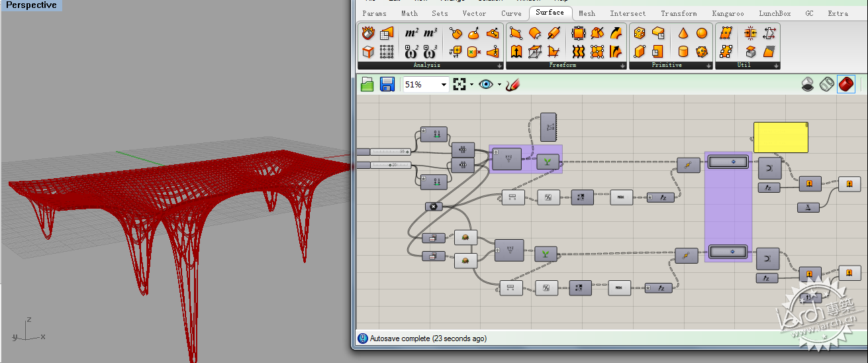The image size is (868, 363).
Task: Select the upper green sprout component
Action: [547, 161]
